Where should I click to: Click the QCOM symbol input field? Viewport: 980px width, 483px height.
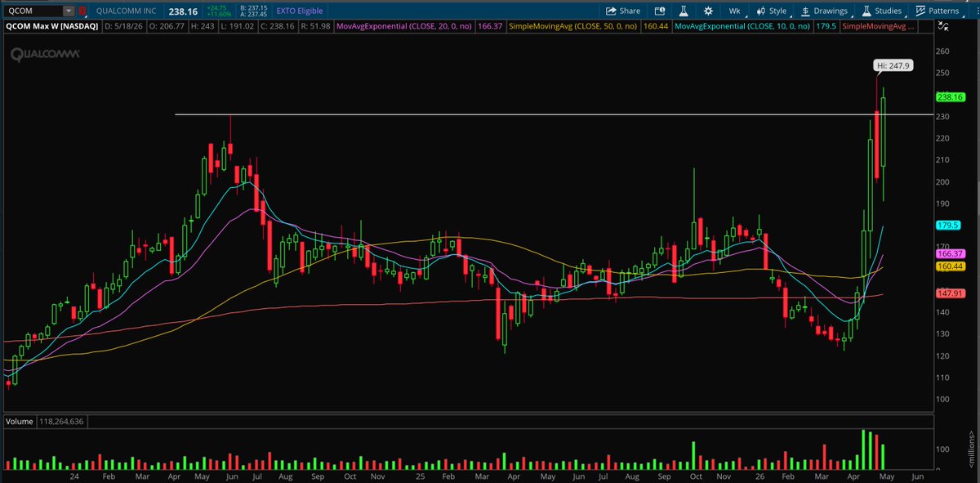click(x=33, y=11)
